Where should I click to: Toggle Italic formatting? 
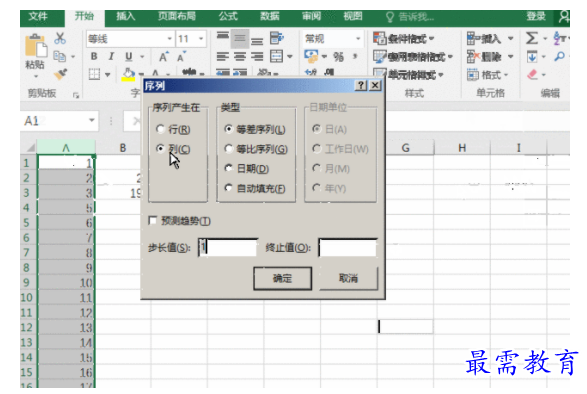tap(111, 56)
